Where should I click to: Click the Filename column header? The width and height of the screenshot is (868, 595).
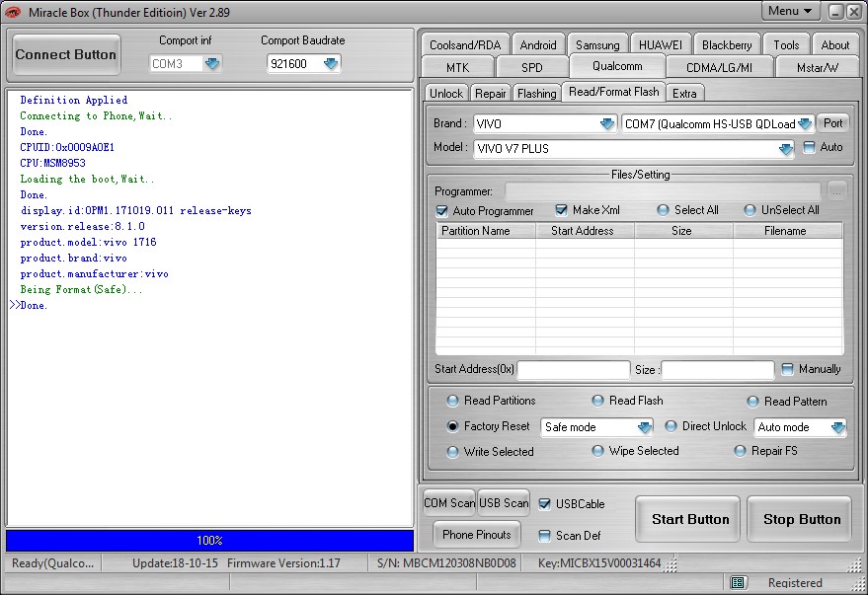pos(788,231)
